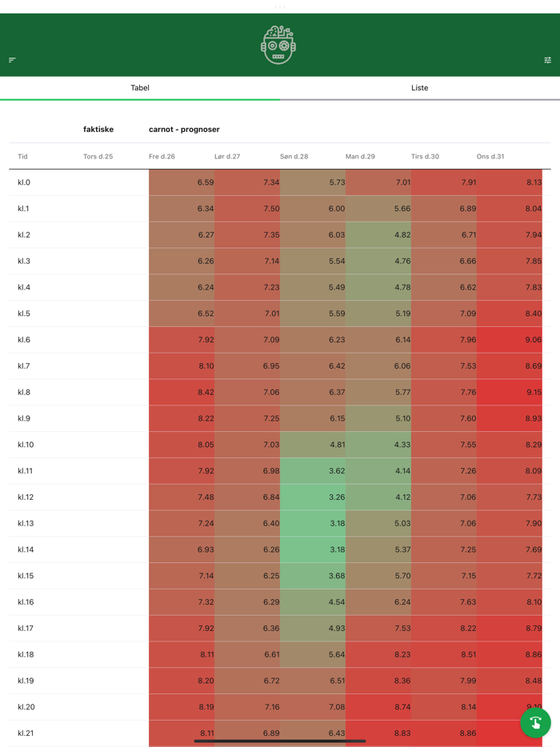Click the kl.12 row label
560x747 pixels.
[x=26, y=497]
